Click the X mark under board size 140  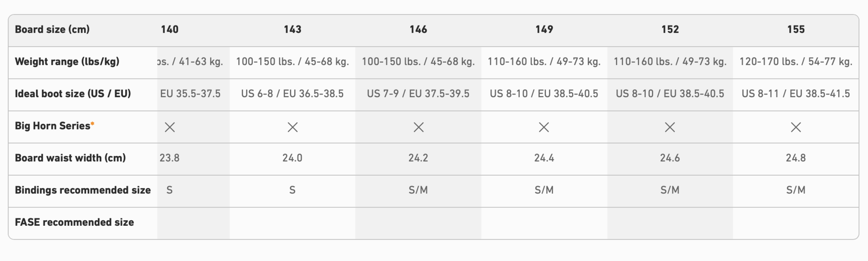170,127
